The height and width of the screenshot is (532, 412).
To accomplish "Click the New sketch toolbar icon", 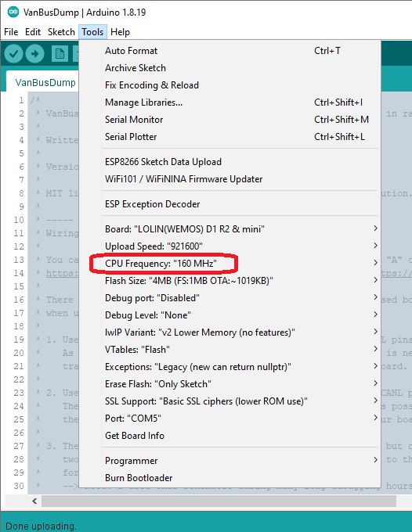I will click(60, 54).
